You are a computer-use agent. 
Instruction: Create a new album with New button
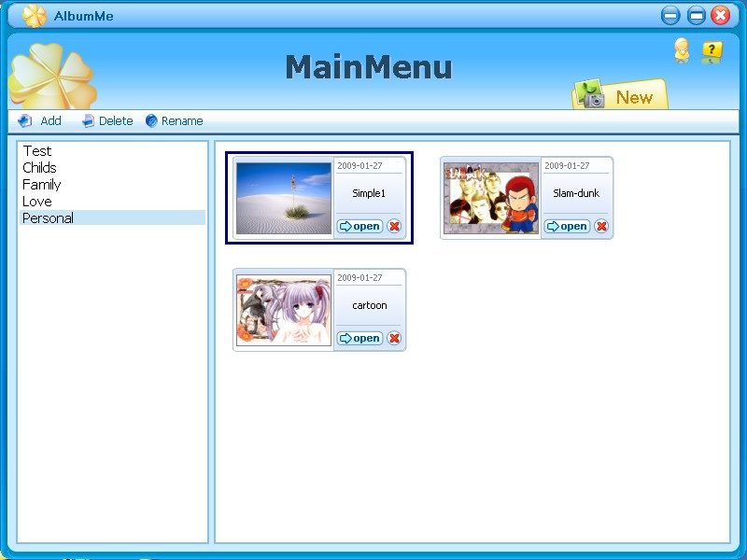[620, 95]
